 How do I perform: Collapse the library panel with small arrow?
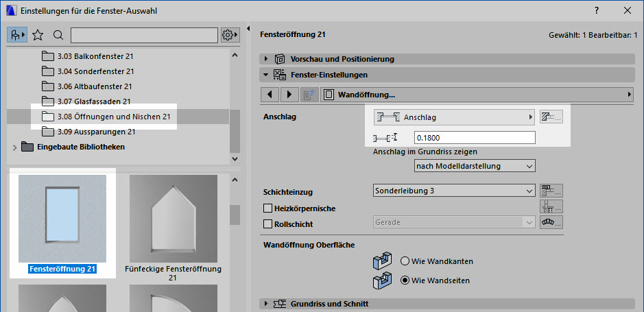point(248,28)
